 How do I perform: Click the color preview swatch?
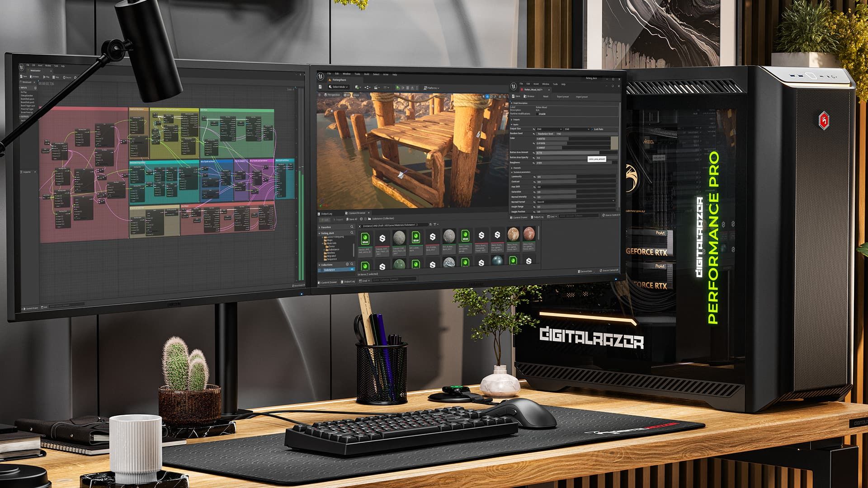tap(614, 143)
